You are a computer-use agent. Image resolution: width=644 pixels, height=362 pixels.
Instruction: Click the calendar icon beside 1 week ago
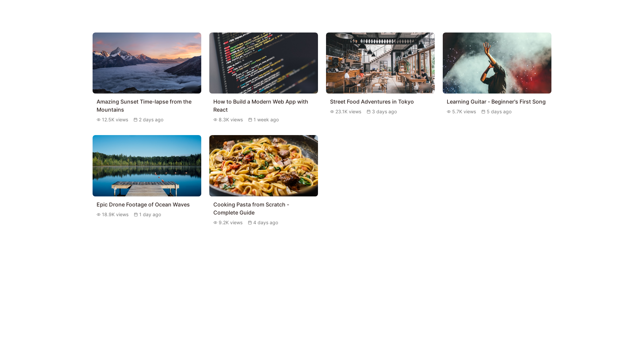(250, 120)
